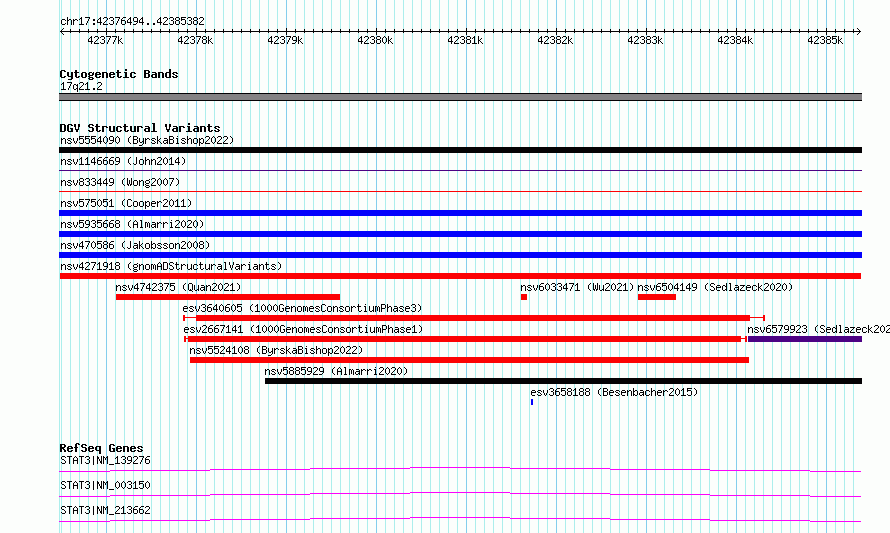Open the STAT3|NM_213662 gene label
This screenshot has width=890, height=533.
tap(105, 510)
